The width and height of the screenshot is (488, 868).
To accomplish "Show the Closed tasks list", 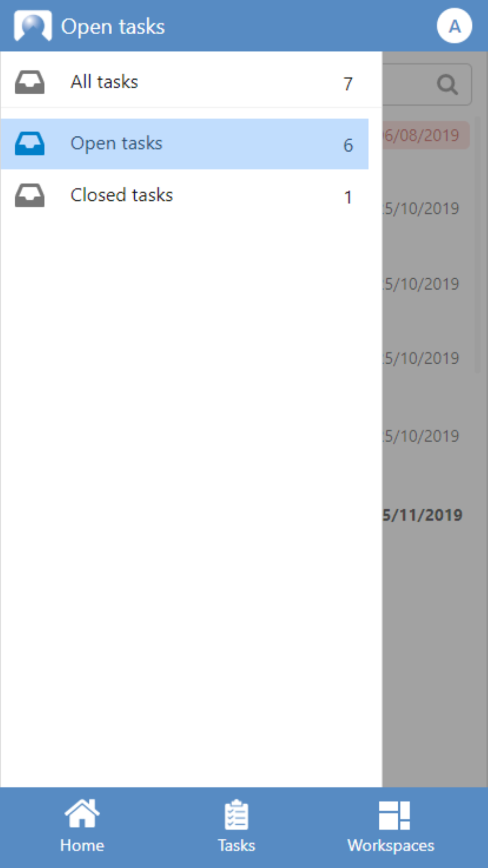I will pyautogui.click(x=122, y=195).
